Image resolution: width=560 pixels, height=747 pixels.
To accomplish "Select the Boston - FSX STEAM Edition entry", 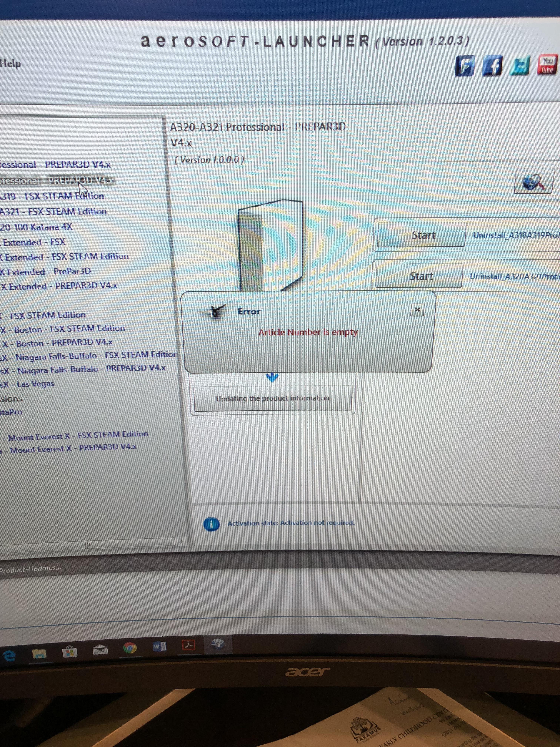I will click(x=62, y=329).
